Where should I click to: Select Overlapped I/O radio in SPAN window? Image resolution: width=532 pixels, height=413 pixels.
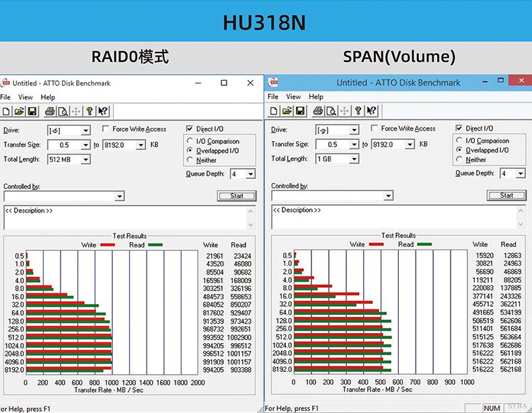pyautogui.click(x=459, y=149)
